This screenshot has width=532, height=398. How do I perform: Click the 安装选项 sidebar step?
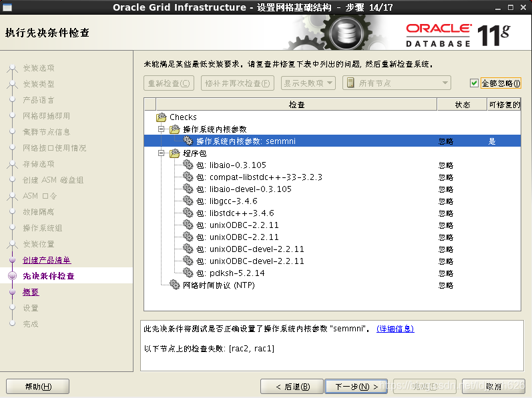[x=39, y=68]
